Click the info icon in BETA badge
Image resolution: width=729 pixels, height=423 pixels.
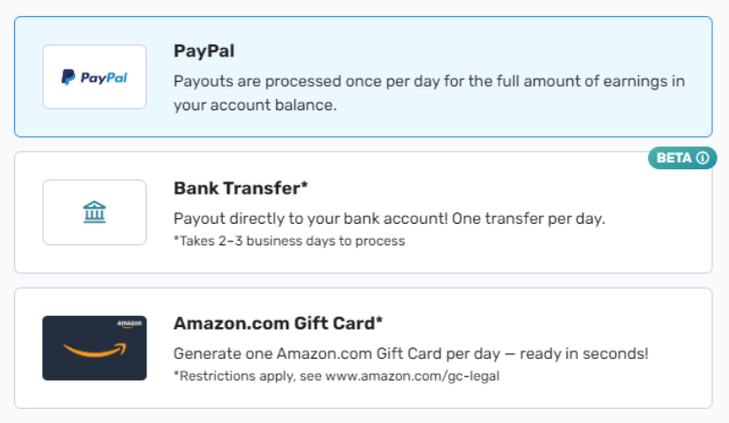(x=703, y=158)
